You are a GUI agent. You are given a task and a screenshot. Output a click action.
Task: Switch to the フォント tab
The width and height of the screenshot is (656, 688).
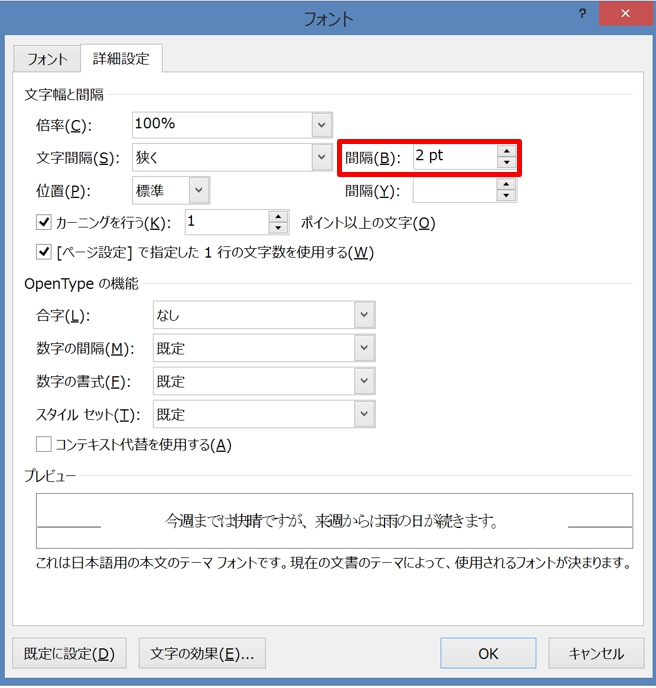pyautogui.click(x=47, y=59)
